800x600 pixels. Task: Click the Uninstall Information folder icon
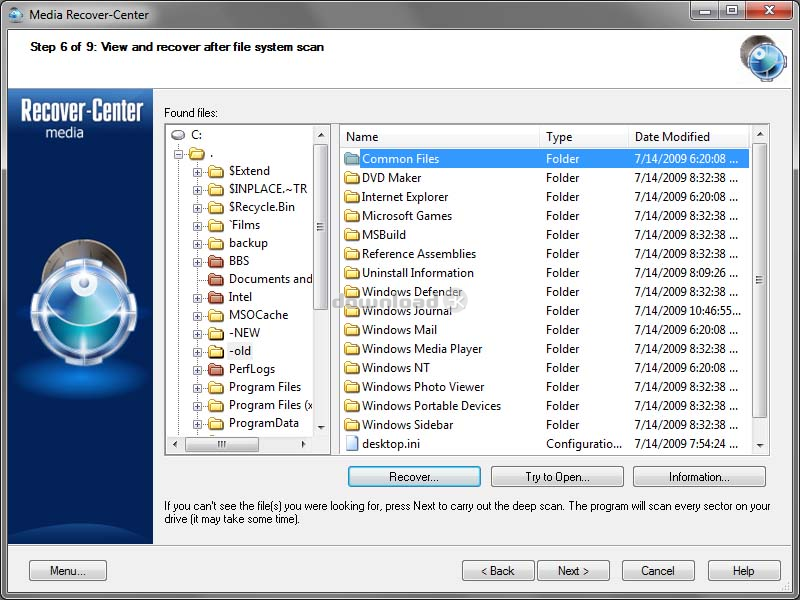point(352,272)
